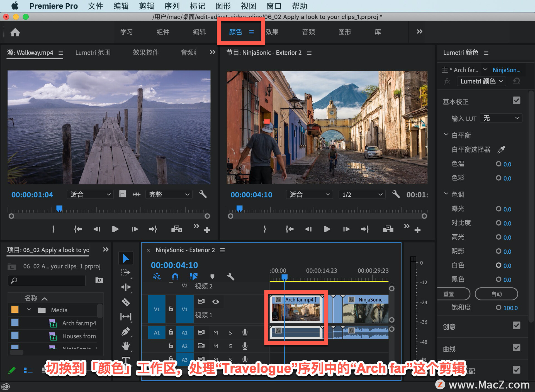Open the Source monitor button editor

pyautogui.click(x=207, y=230)
